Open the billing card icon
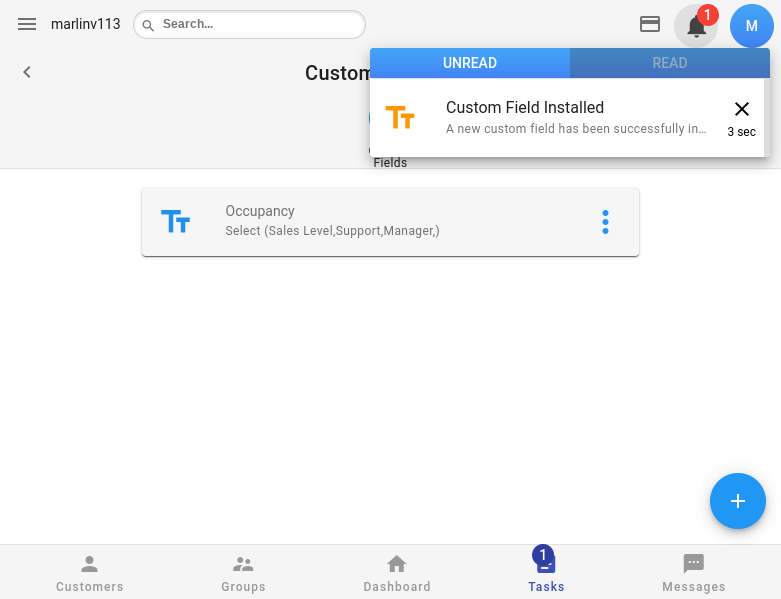 (x=650, y=24)
